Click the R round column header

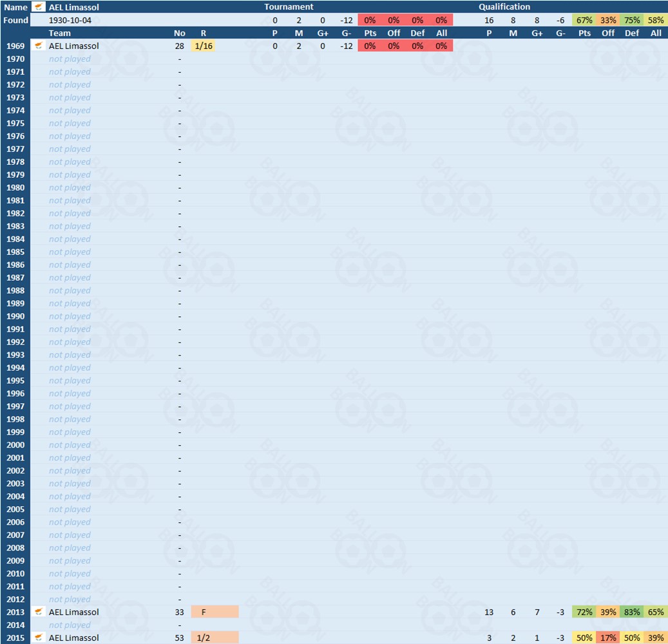pyautogui.click(x=204, y=33)
